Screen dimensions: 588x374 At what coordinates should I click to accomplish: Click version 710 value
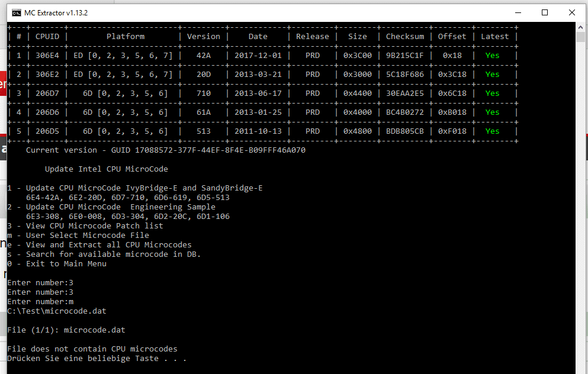204,93
